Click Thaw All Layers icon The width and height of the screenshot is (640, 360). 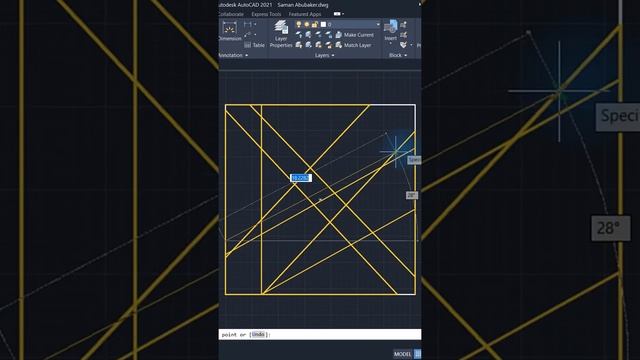318,45
